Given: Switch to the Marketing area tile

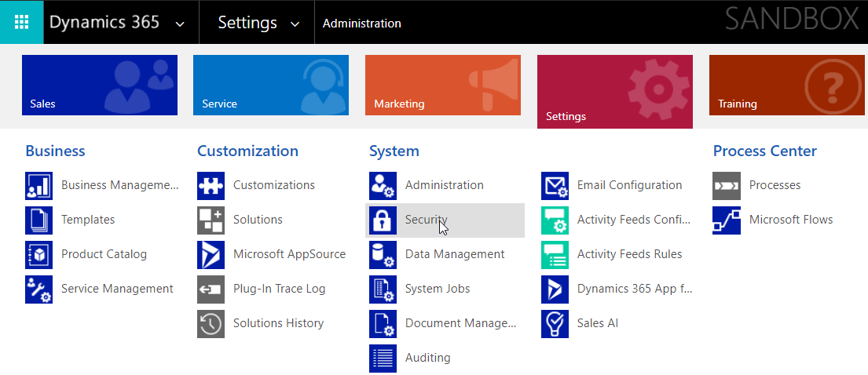Looking at the screenshot, I should [443, 86].
